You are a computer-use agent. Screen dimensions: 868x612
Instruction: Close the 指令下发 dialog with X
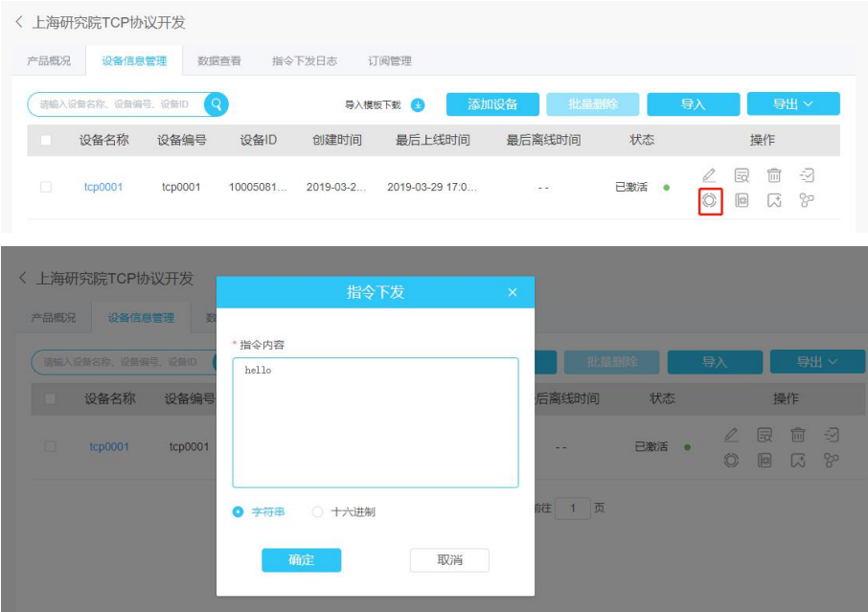tap(513, 292)
